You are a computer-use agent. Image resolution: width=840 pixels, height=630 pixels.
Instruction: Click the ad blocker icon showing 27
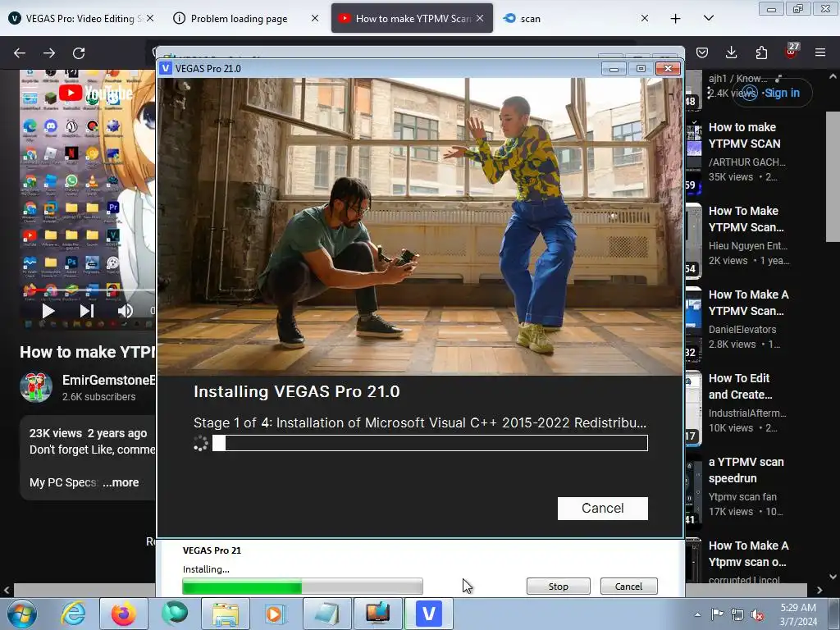[791, 52]
